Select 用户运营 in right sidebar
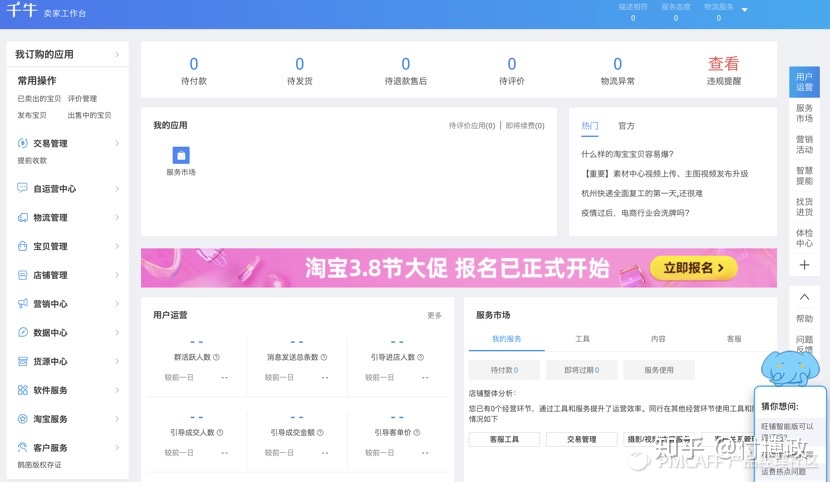830x482 pixels. 804,82
